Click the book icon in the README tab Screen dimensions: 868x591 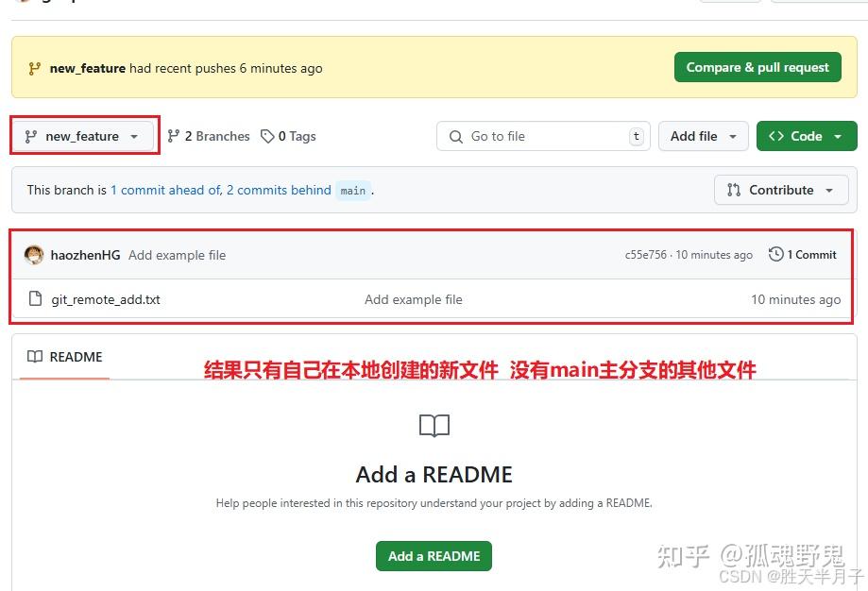(x=35, y=356)
